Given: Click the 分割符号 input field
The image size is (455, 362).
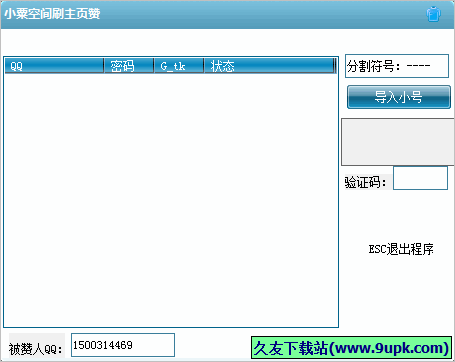Looking at the screenshot, I should [x=397, y=66].
